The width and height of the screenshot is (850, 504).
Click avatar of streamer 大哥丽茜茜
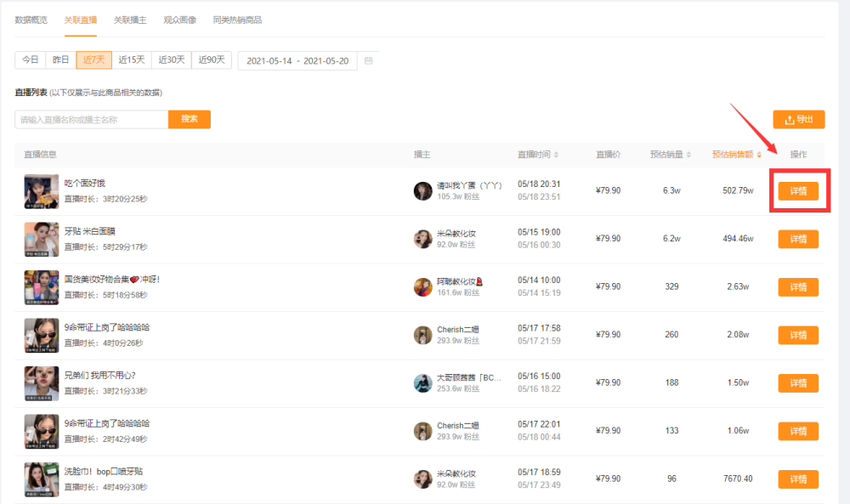(x=422, y=382)
